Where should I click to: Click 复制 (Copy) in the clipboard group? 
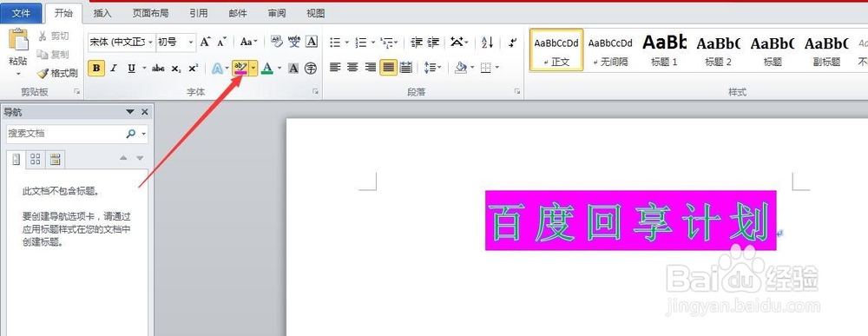coord(53,54)
